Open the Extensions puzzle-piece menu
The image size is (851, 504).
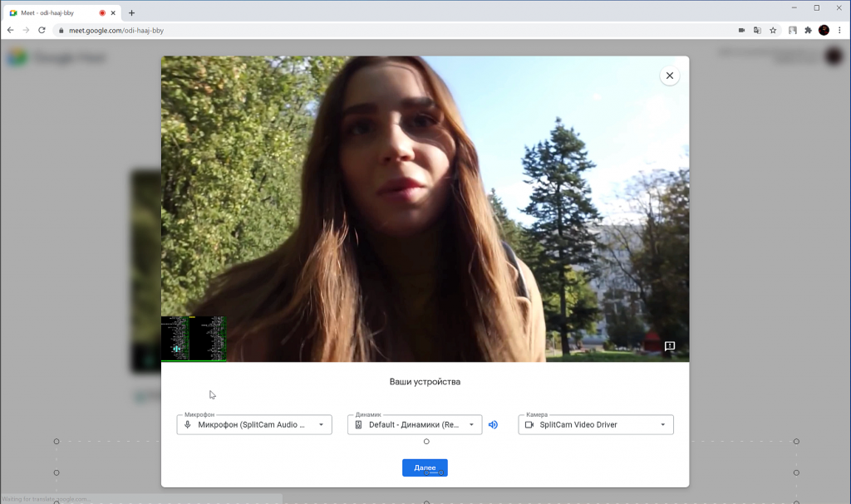(808, 31)
